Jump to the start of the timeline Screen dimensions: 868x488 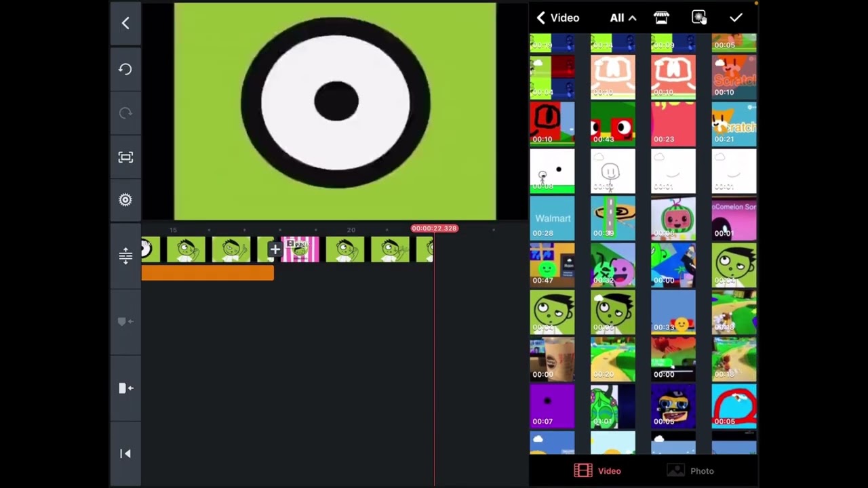coord(125,453)
